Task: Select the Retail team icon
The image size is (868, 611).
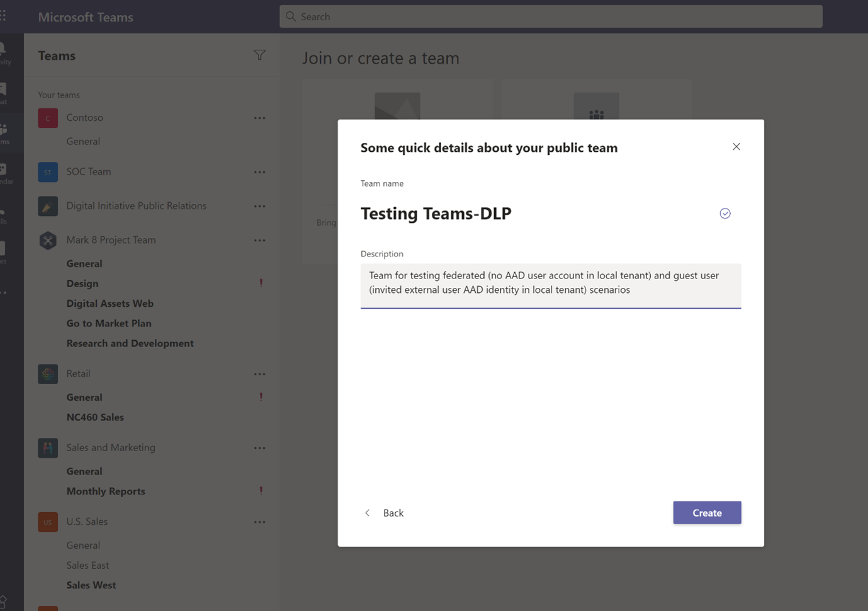Action: tap(48, 374)
